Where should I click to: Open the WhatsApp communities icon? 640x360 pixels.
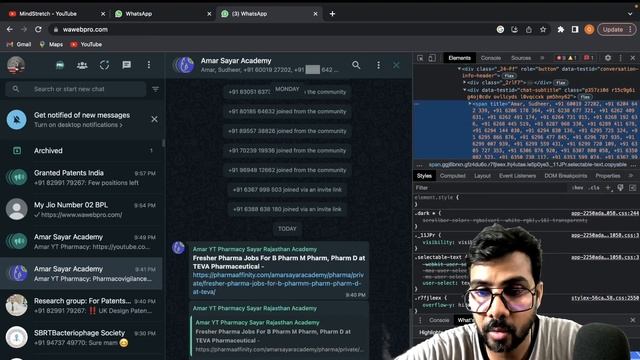(x=82, y=65)
